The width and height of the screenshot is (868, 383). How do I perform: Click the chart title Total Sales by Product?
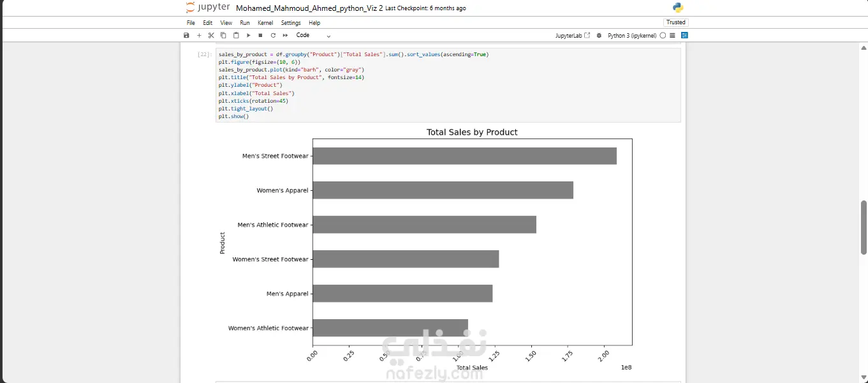pyautogui.click(x=472, y=132)
